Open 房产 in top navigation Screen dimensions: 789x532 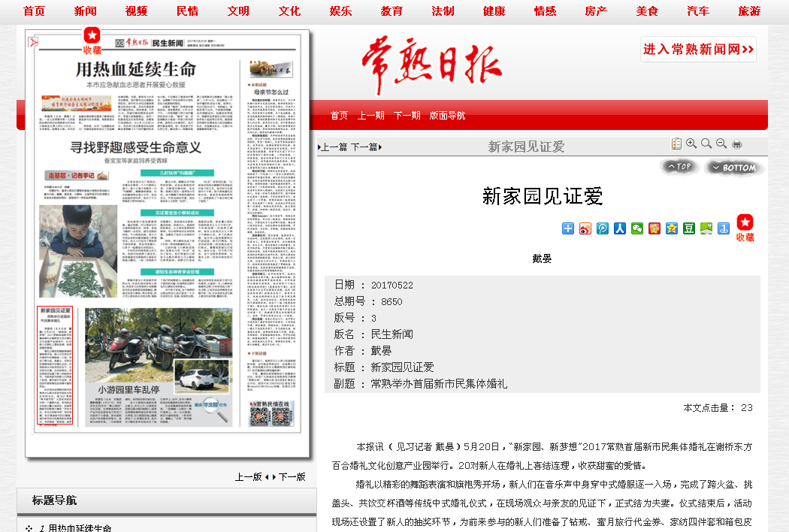tap(596, 11)
